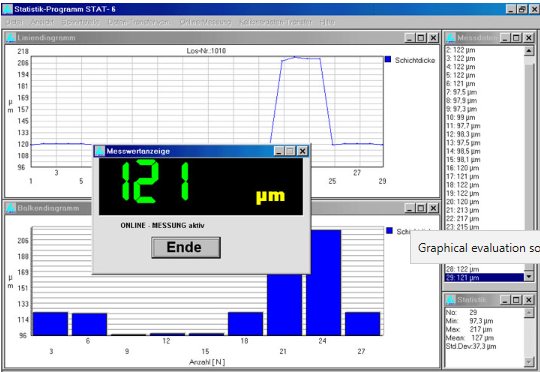
Task: Click the 'Min: 97,3 µm' statistic line
Action: (470, 321)
